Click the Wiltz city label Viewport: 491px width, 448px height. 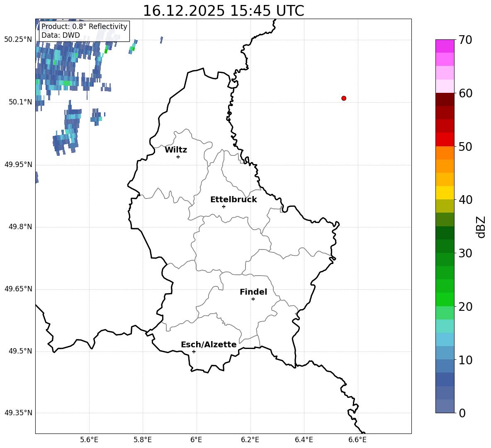[x=176, y=150]
